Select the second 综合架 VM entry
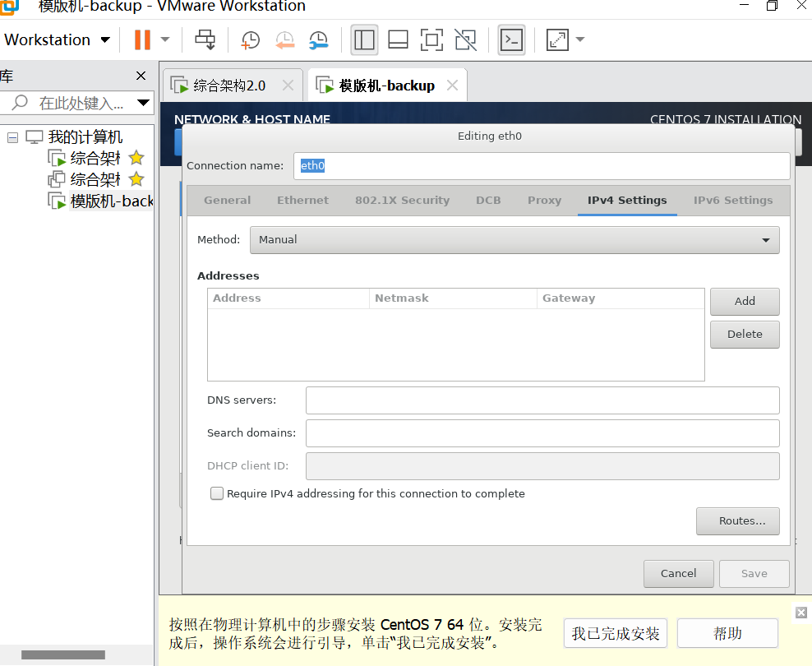The image size is (812, 666). click(x=95, y=179)
